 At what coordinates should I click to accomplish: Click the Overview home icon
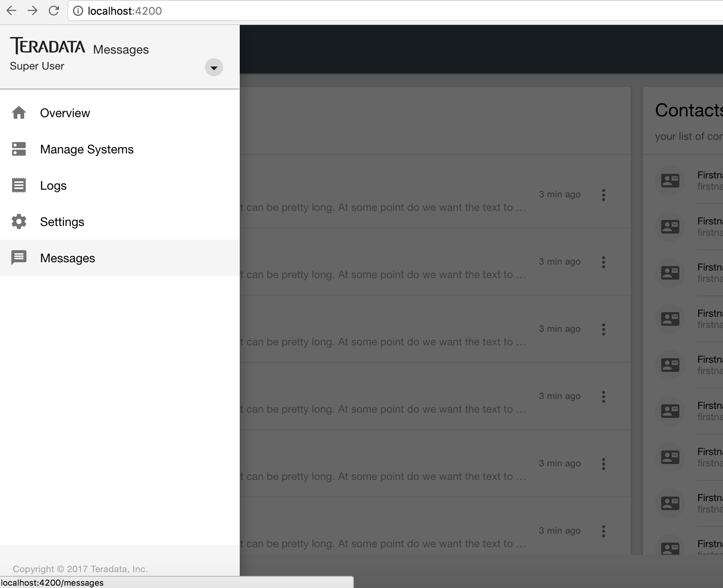coord(19,113)
